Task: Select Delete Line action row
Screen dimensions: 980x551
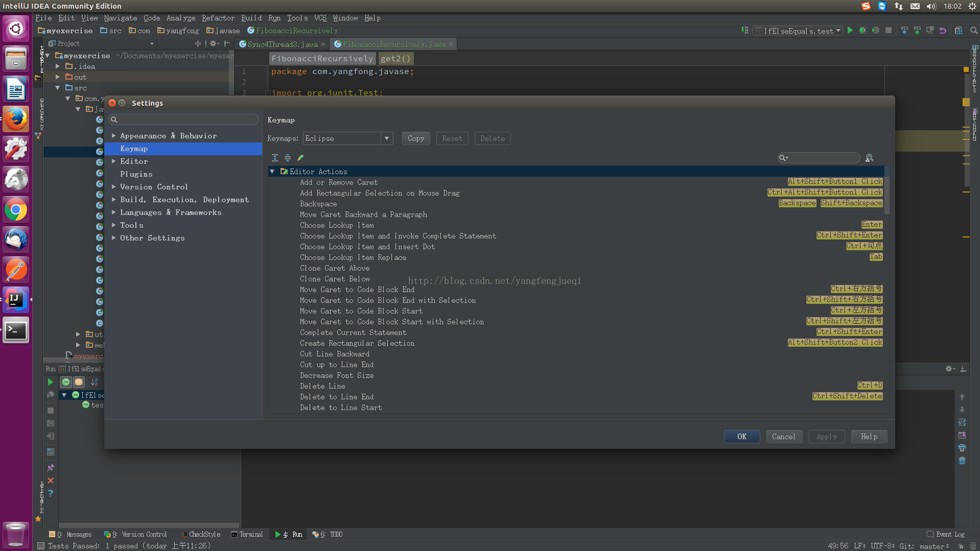Action: pyautogui.click(x=577, y=386)
